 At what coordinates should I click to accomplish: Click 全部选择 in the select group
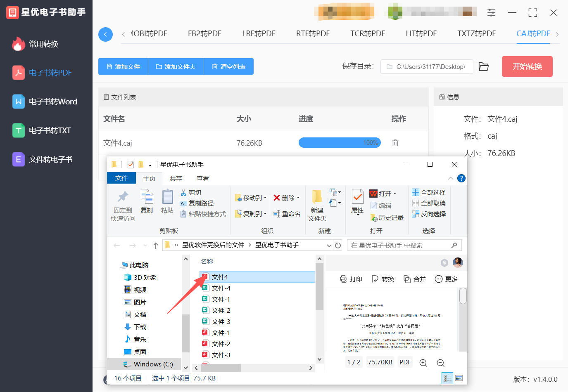click(x=429, y=192)
